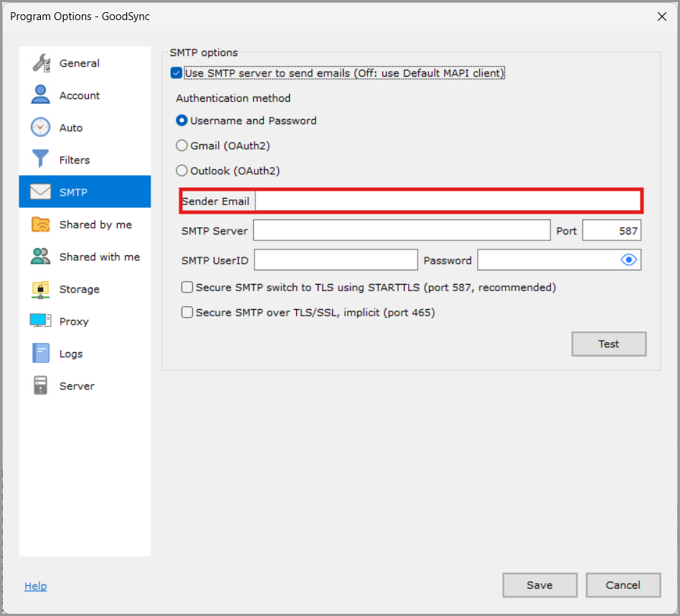This screenshot has width=680, height=616.
Task: Click the Shared by me folder icon
Action: click(x=40, y=224)
